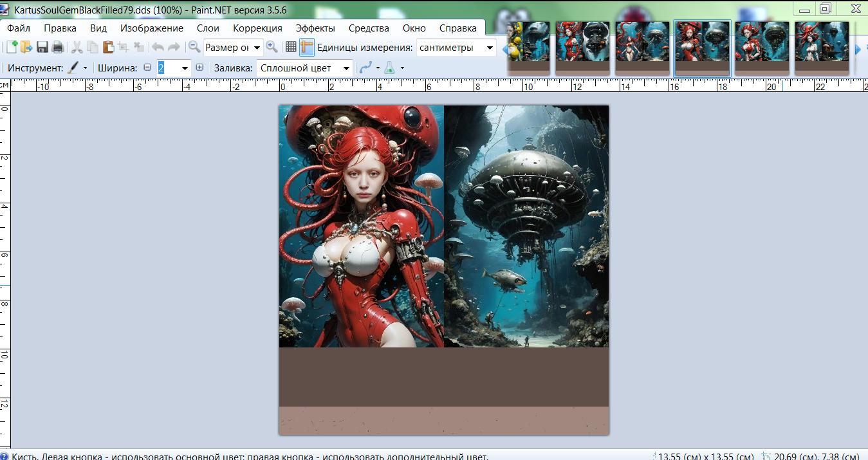Toggle the pixel grid display
This screenshot has width=868, height=460.
tap(291, 47)
